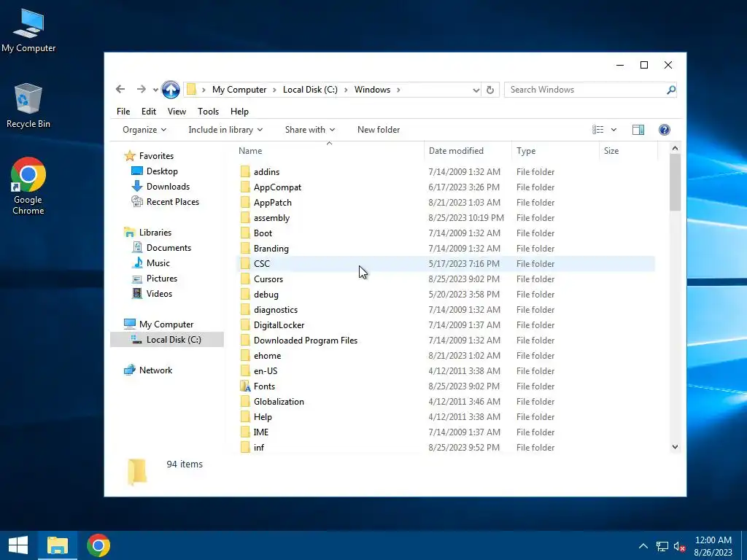Select the DigitalLocker folder

pyautogui.click(x=279, y=324)
